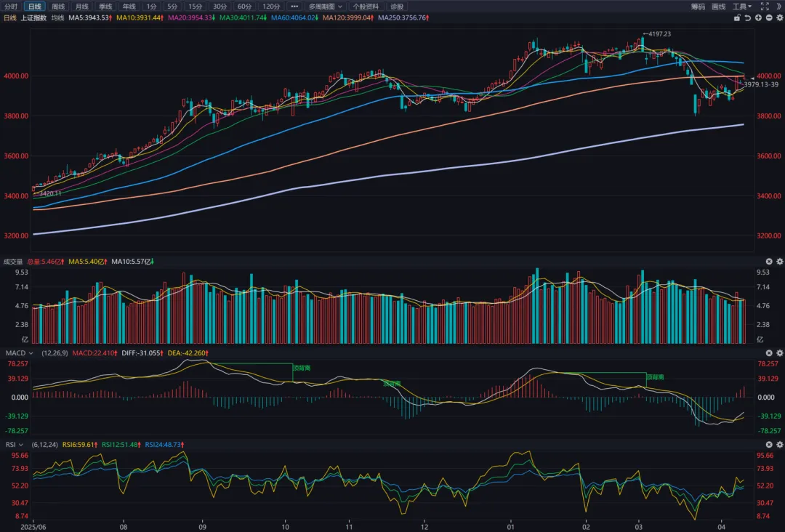This screenshot has width=785, height=532.
Task: Switch to 季线 quarterly chart
Action: (x=105, y=7)
